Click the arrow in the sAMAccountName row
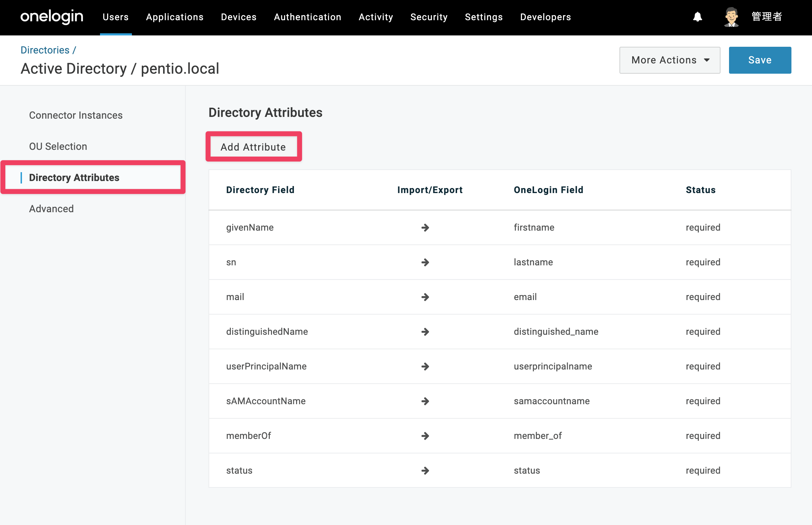Image resolution: width=812 pixels, height=525 pixels. point(425,401)
